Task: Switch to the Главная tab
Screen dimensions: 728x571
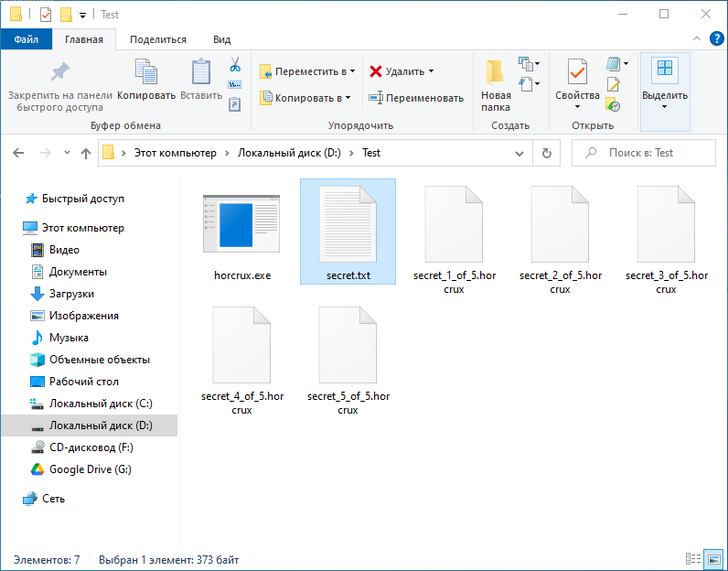Action: (x=84, y=39)
